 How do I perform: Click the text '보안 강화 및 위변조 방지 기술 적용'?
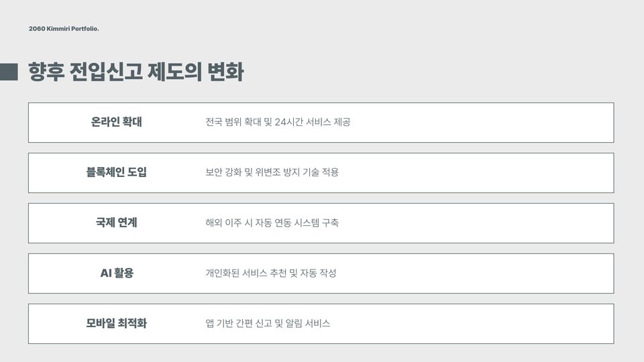tap(272, 172)
